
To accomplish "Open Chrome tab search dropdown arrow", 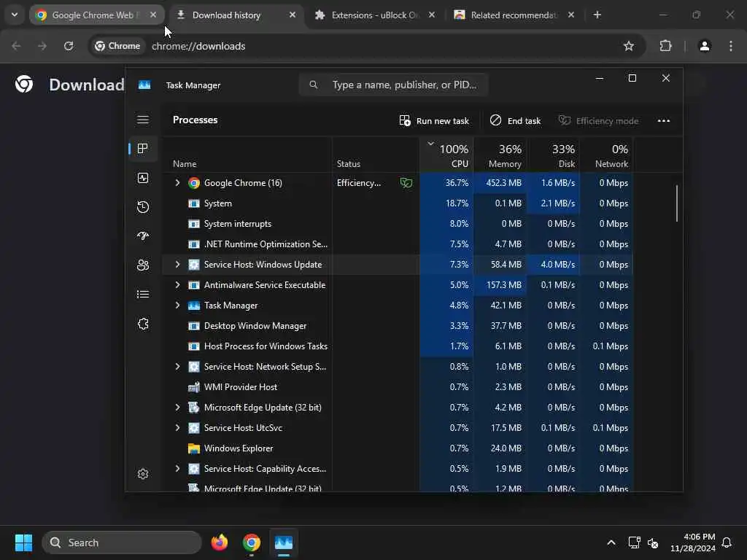I will tap(15, 15).
